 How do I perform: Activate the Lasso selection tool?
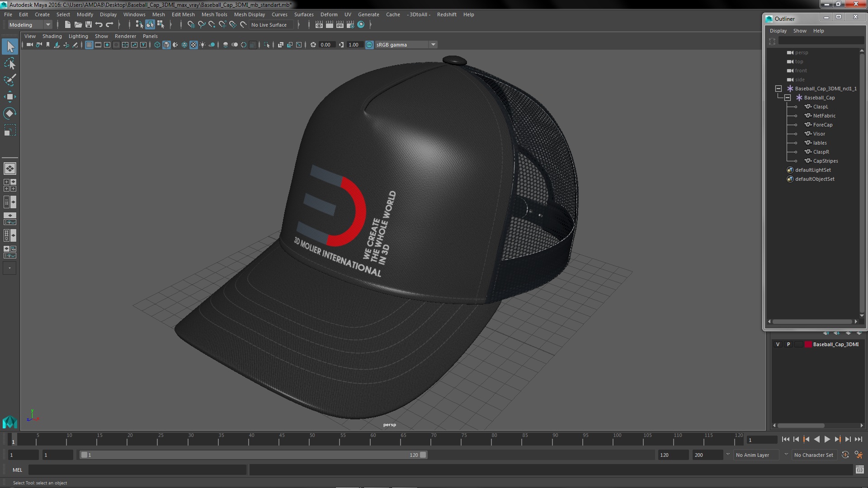(x=10, y=63)
